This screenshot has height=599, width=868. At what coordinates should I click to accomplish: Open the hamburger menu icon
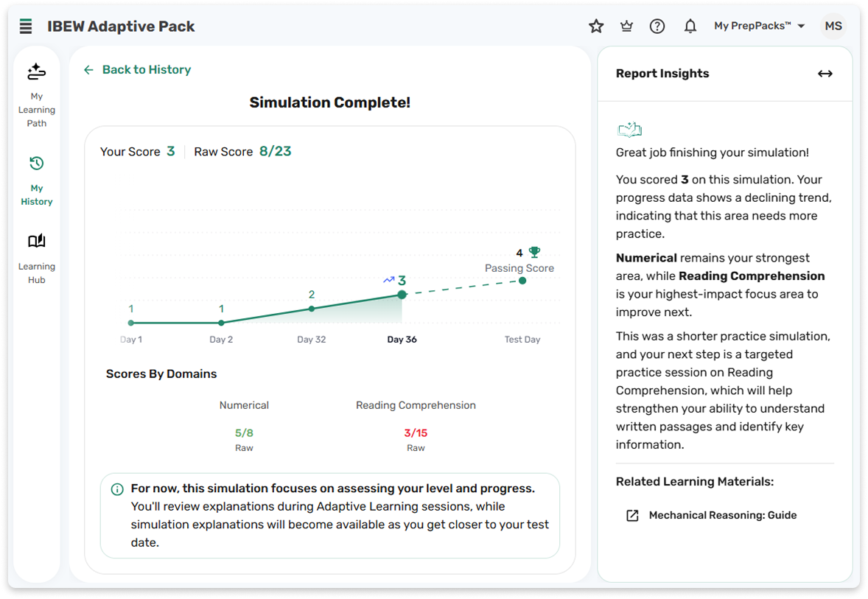click(26, 26)
